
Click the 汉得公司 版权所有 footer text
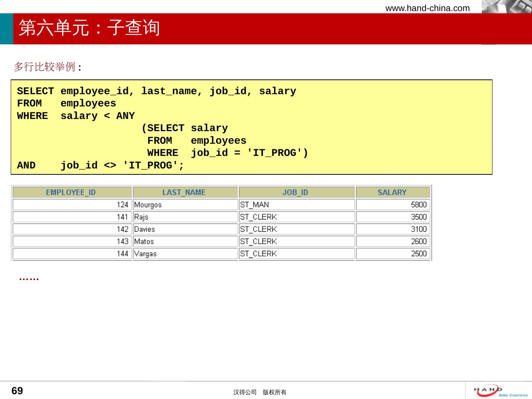coord(260,392)
